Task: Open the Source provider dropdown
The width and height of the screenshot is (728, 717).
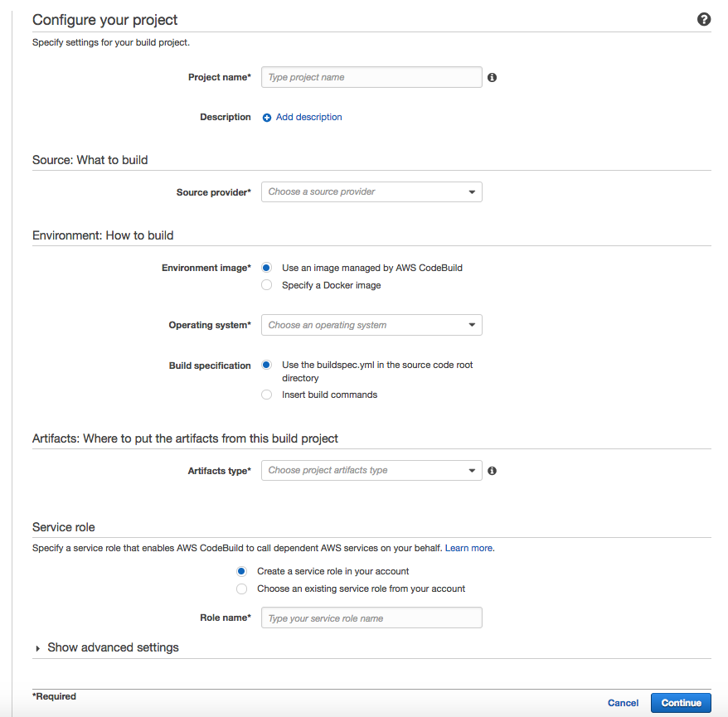Action: [371, 191]
